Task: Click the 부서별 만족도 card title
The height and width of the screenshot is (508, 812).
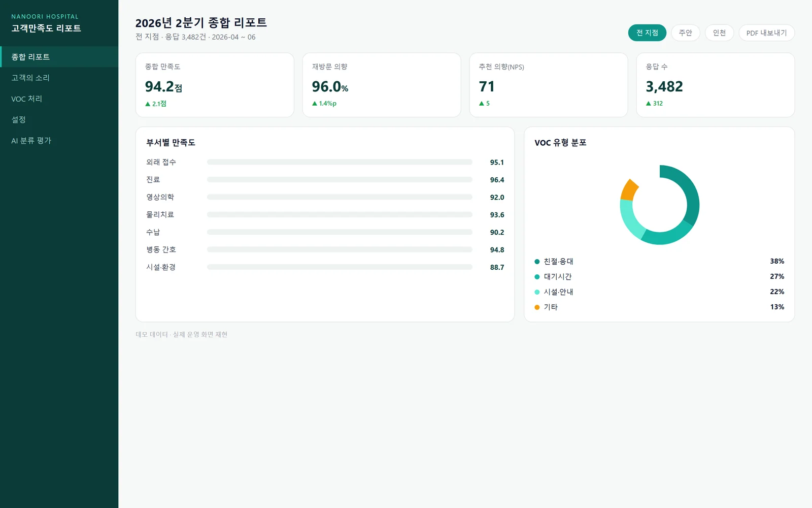Action: [171, 143]
